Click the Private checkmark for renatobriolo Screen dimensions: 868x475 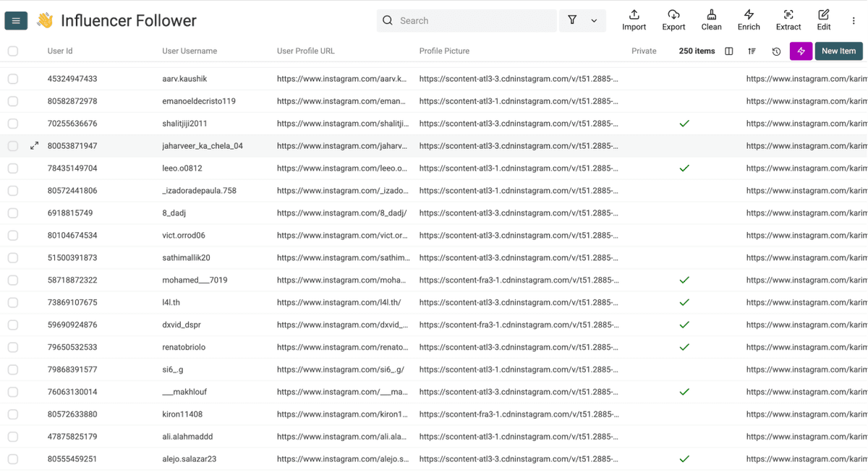684,347
